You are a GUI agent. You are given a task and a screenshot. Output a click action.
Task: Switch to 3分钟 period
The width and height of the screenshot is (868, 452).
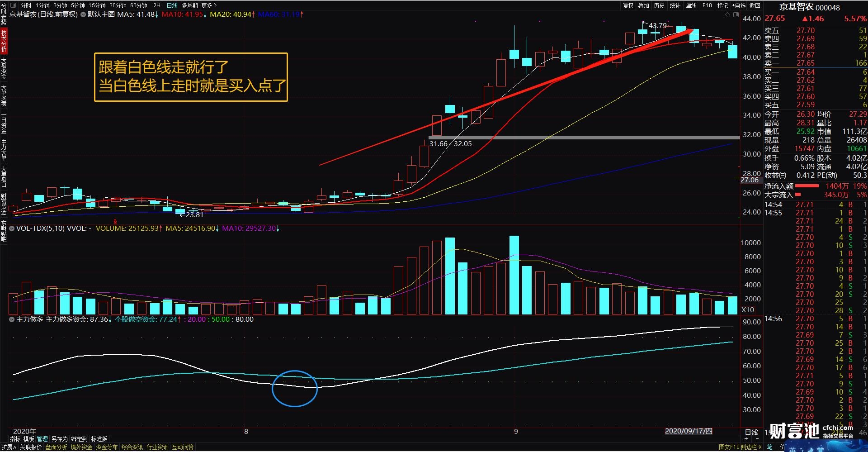pos(61,5)
